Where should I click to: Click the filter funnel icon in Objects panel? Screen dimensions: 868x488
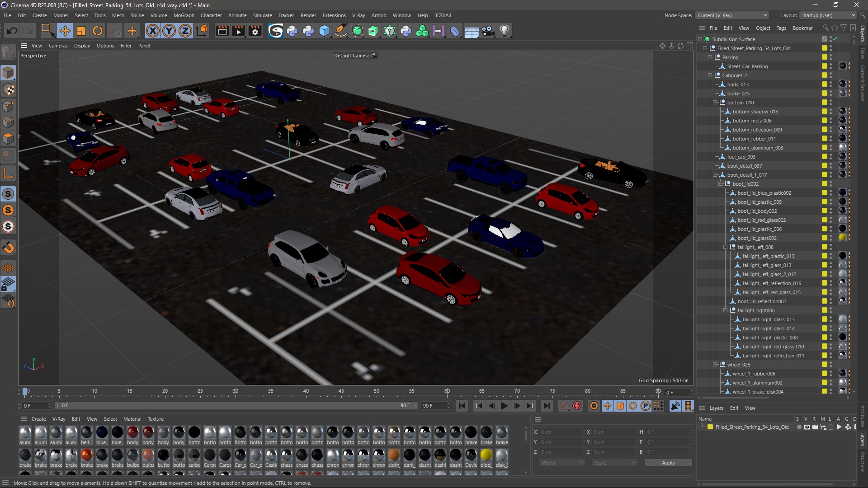(844, 28)
